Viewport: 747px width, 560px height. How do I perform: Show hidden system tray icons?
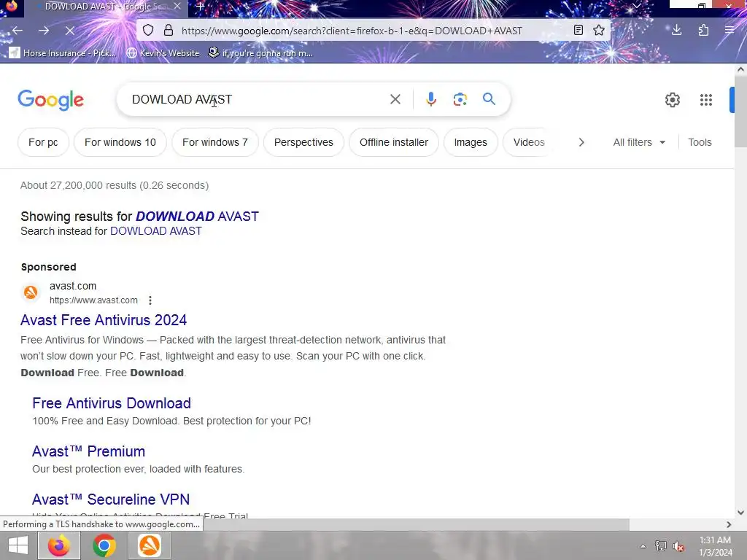643,546
